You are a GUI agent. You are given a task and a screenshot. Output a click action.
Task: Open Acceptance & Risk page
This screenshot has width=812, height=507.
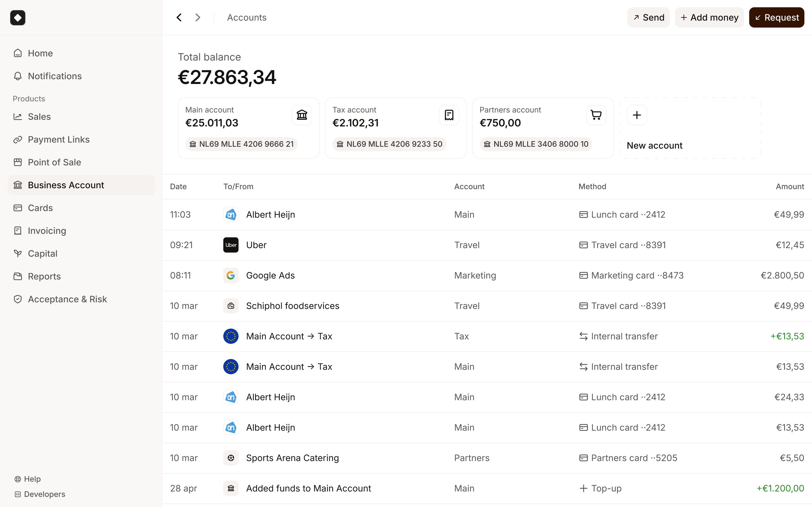(67, 299)
